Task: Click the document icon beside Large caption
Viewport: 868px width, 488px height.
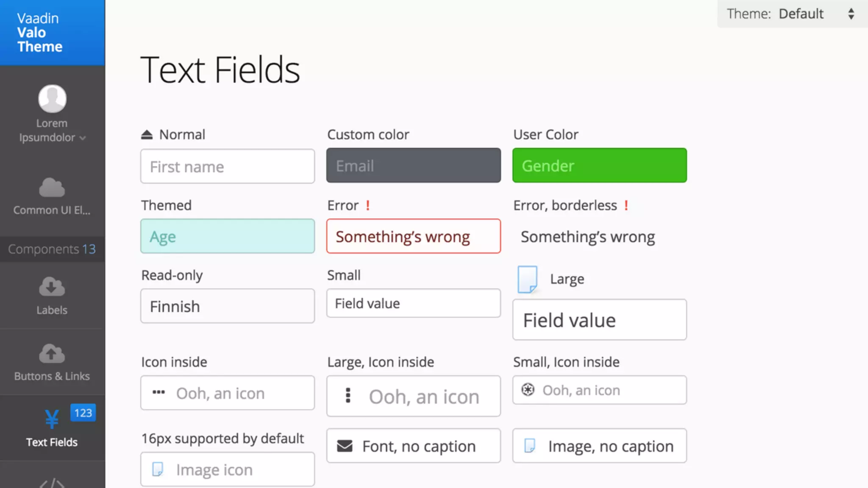Action: (x=527, y=279)
